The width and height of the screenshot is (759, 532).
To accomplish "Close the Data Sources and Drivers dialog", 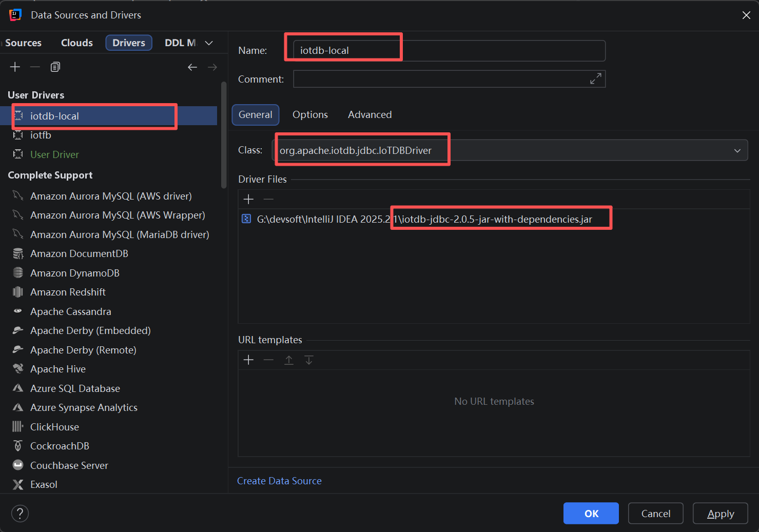I will 746,15.
